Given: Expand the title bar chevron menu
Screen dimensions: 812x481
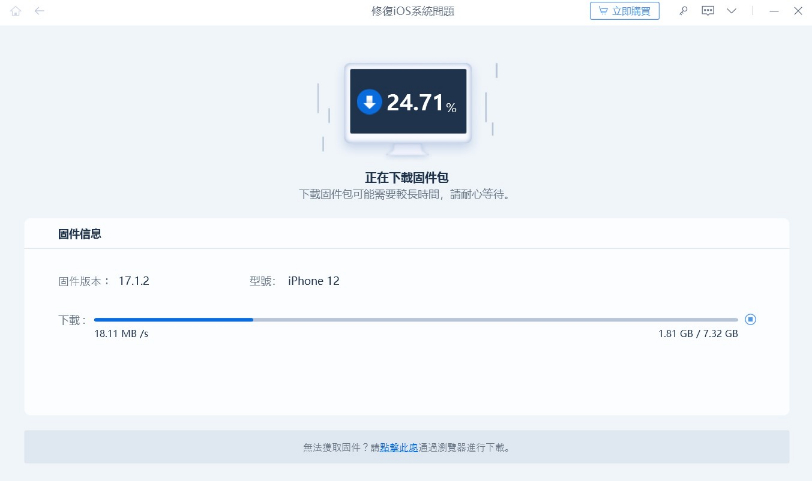Looking at the screenshot, I should 731,11.
